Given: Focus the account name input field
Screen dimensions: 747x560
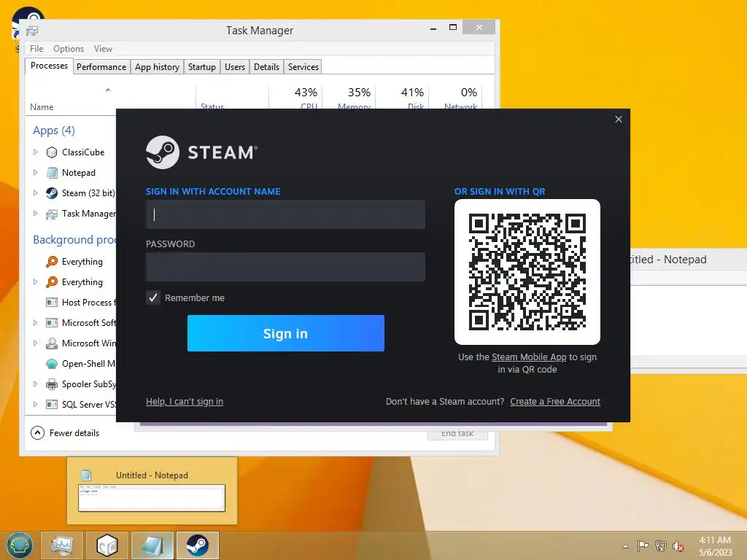Looking at the screenshot, I should click(285, 214).
